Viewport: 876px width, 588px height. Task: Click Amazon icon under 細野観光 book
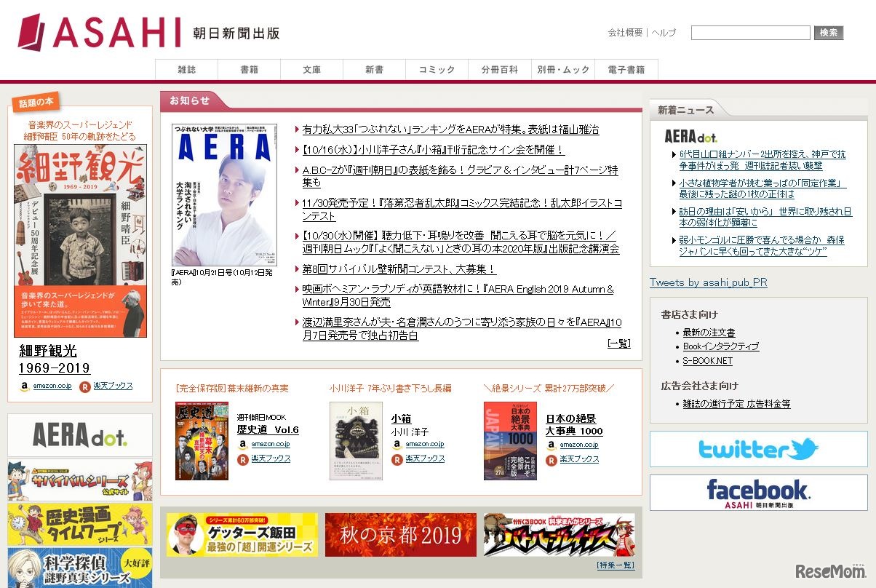[x=25, y=386]
